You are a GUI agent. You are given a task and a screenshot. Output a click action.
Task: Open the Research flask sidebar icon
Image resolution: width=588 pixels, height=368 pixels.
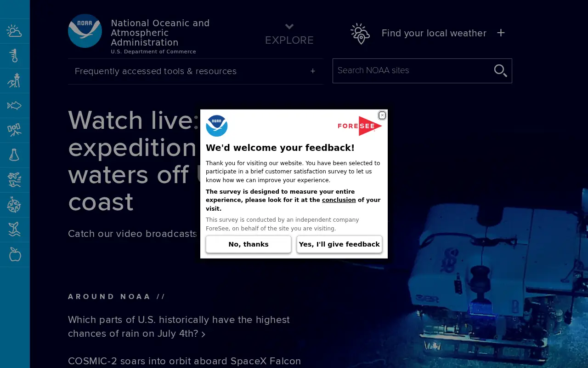(x=14, y=155)
